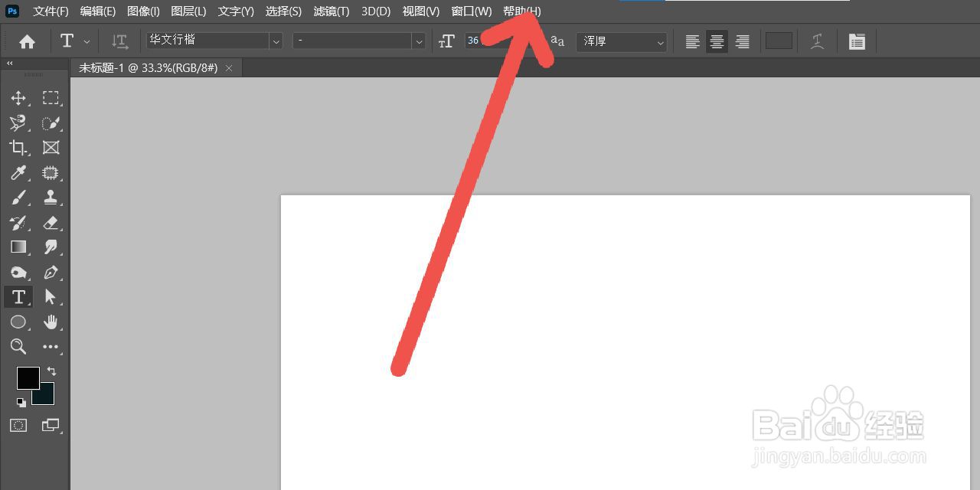Select the Crop tool
The height and width of the screenshot is (490, 980).
pos(18,148)
